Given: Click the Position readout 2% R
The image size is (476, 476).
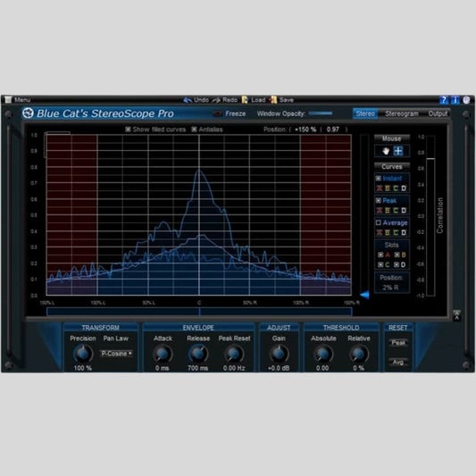Looking at the screenshot, I should click(x=390, y=288).
